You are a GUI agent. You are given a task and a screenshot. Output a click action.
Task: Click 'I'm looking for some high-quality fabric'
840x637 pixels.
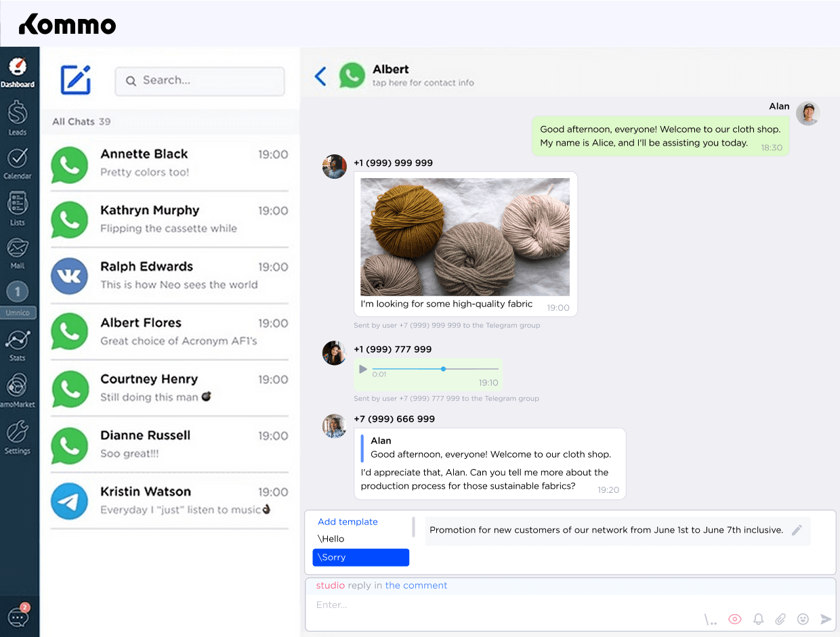pos(446,305)
